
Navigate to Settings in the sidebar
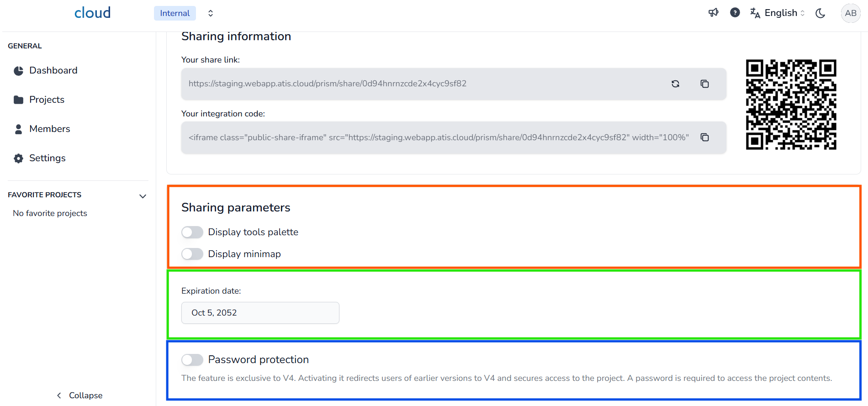(47, 158)
